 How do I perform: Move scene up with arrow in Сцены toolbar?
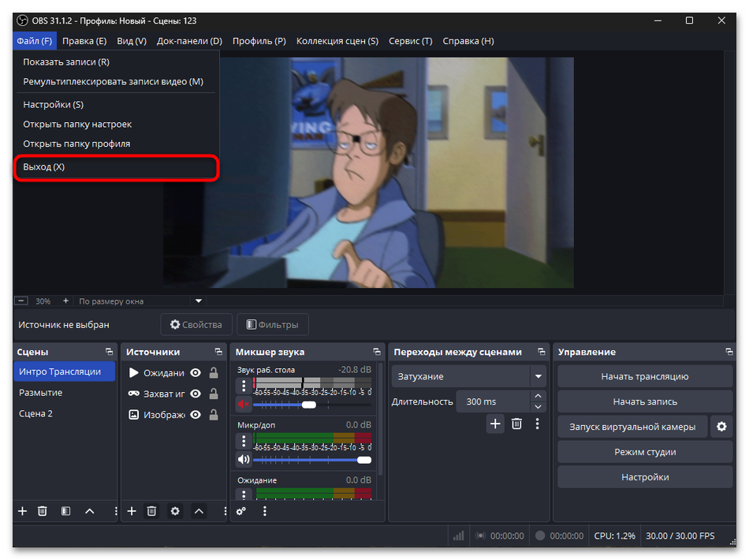89,511
